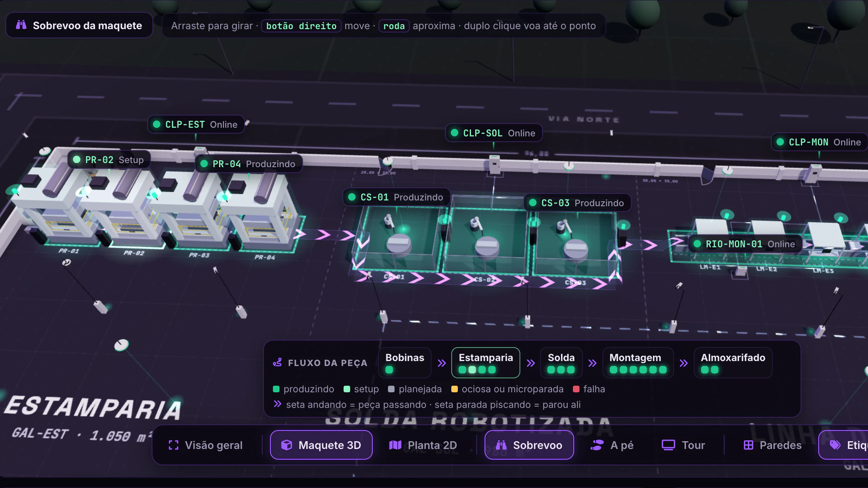Click the RIO-MON-01 Online label
Image resolution: width=868 pixels, height=488 pixels.
745,244
